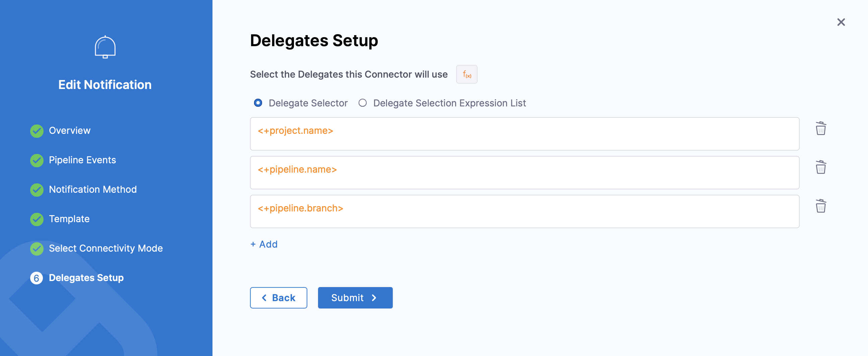
Task: Submit the notification settings
Action: (x=355, y=298)
